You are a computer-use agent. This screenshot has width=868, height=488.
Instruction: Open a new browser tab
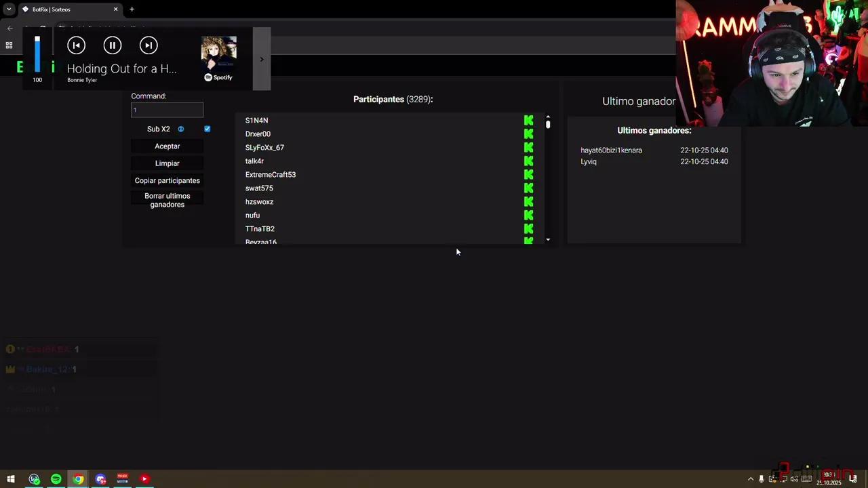click(132, 9)
